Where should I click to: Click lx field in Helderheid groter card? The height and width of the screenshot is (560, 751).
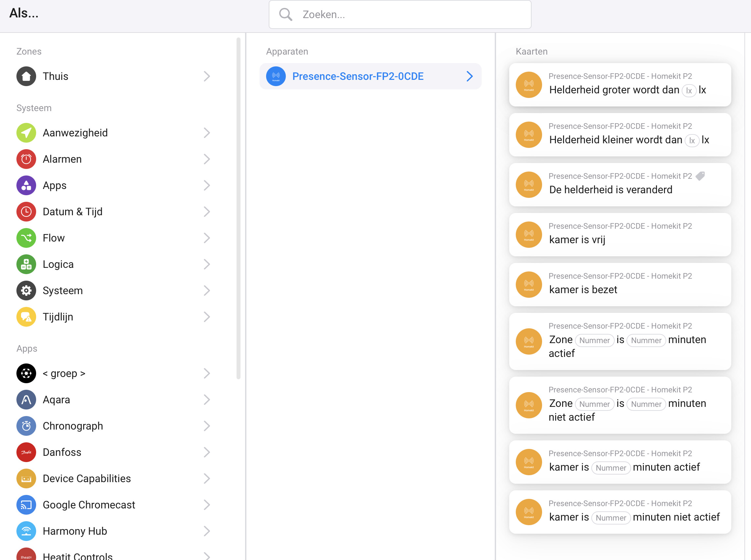pos(689,90)
